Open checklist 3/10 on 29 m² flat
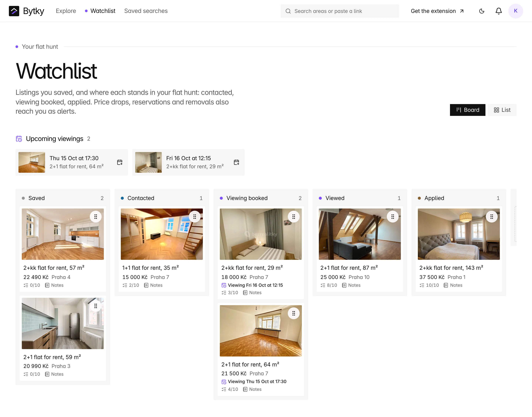 click(230, 292)
